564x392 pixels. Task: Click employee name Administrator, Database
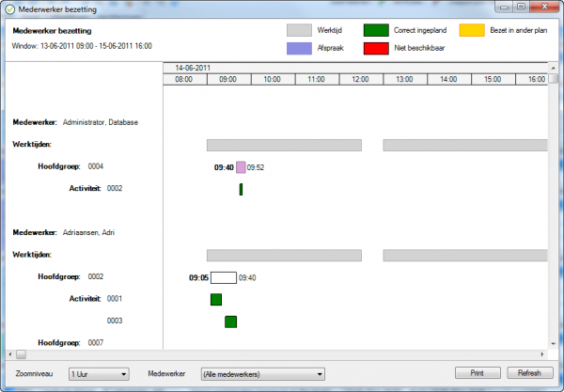tap(101, 122)
